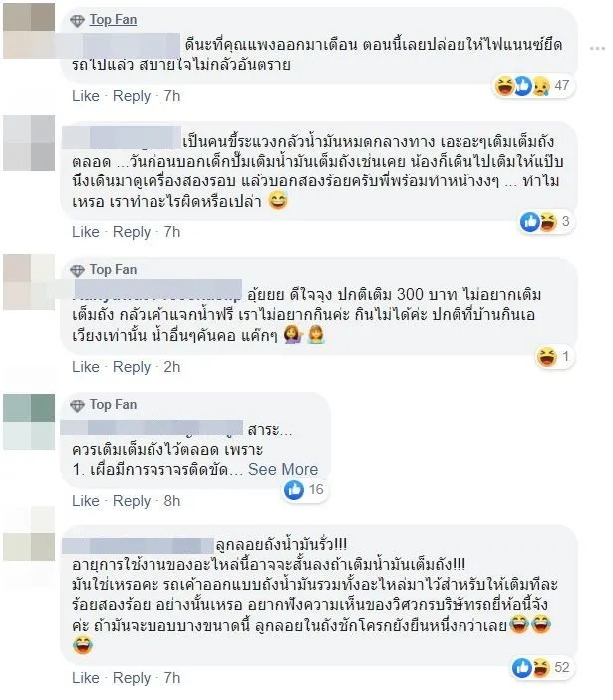View the like and haha reactions showing 3
The width and height of the screenshot is (613, 700).
546,221
